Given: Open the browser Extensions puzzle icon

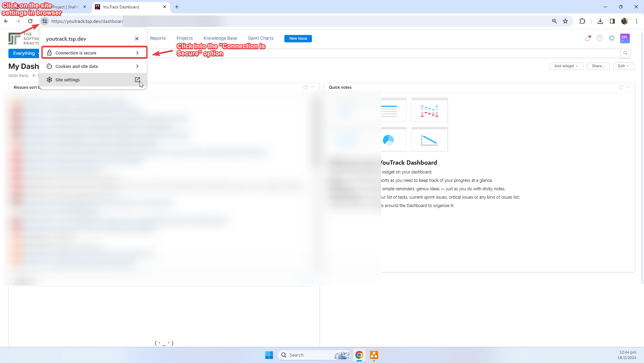Looking at the screenshot, I should coord(582,21).
